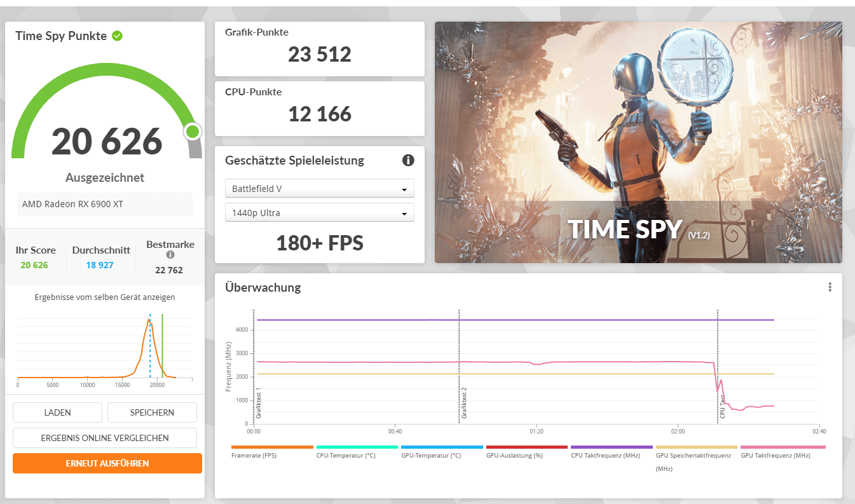Toggle the CPU Taktfrequenz legend swatch
The width and height of the screenshot is (855, 504).
612,447
